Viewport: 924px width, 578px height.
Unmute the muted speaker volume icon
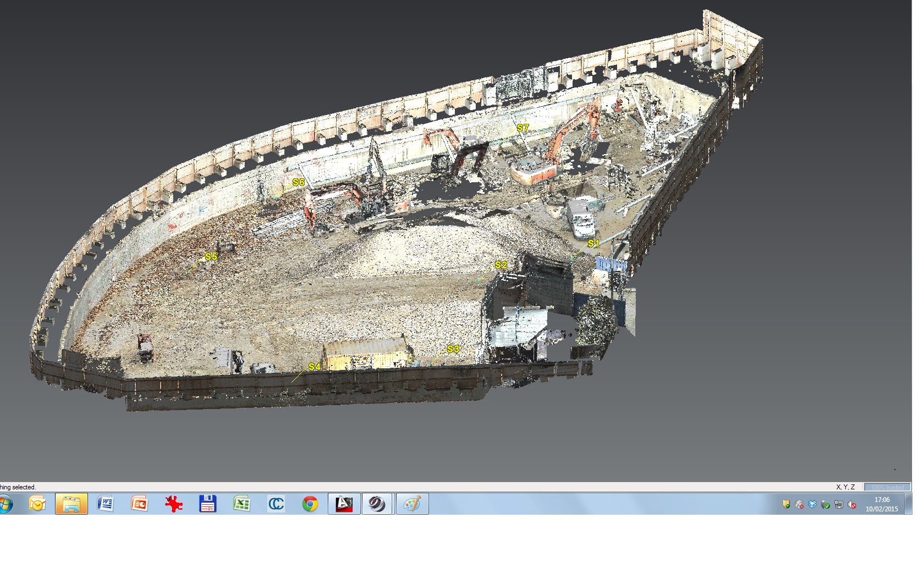click(852, 504)
